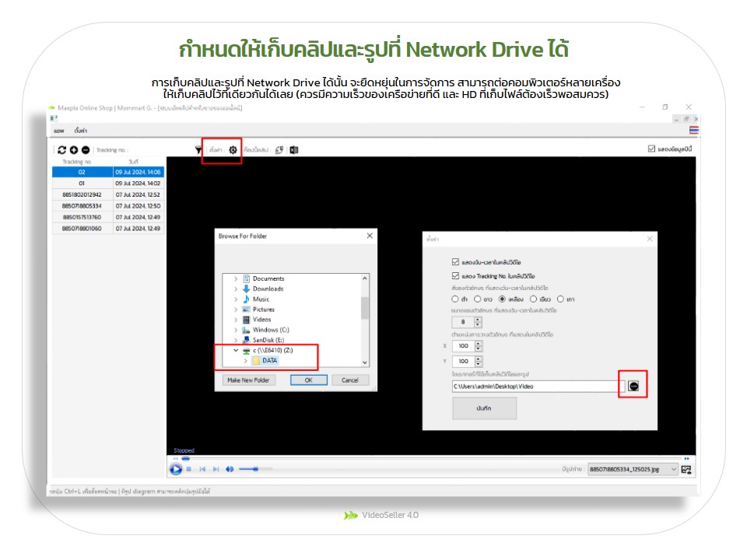Click the Make New Folder button
The height and width of the screenshot is (560, 747).
click(x=248, y=380)
